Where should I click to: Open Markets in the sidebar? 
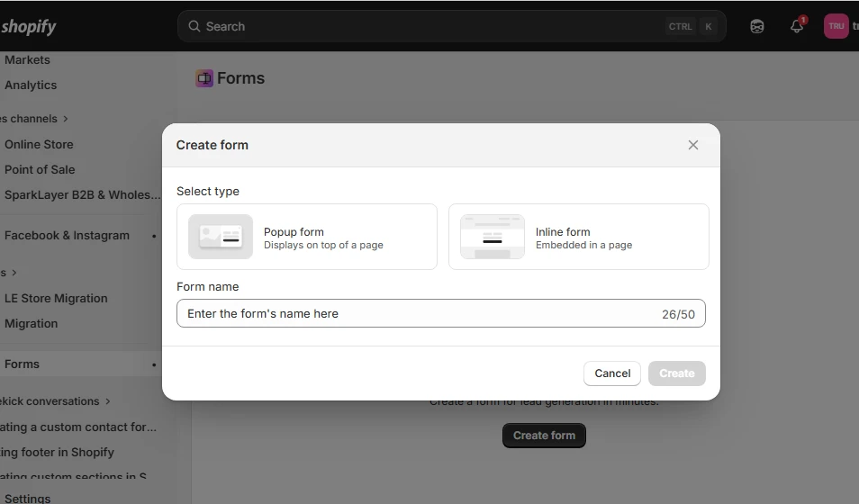click(x=27, y=60)
